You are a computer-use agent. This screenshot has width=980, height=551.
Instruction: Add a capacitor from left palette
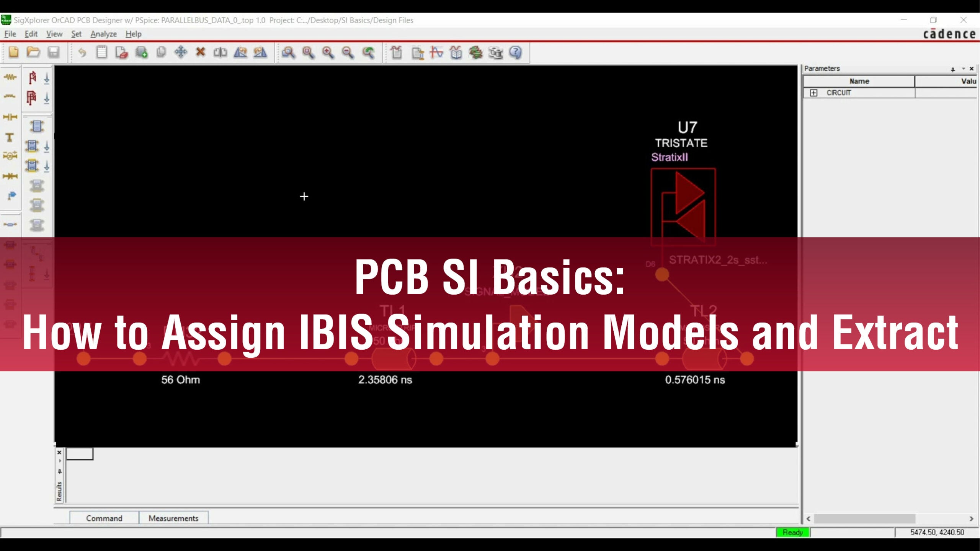point(10,117)
